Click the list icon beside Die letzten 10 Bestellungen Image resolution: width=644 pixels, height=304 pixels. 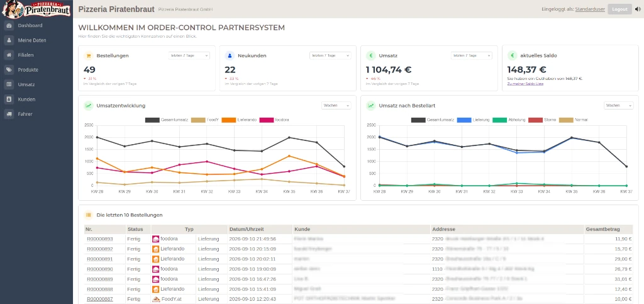88,215
